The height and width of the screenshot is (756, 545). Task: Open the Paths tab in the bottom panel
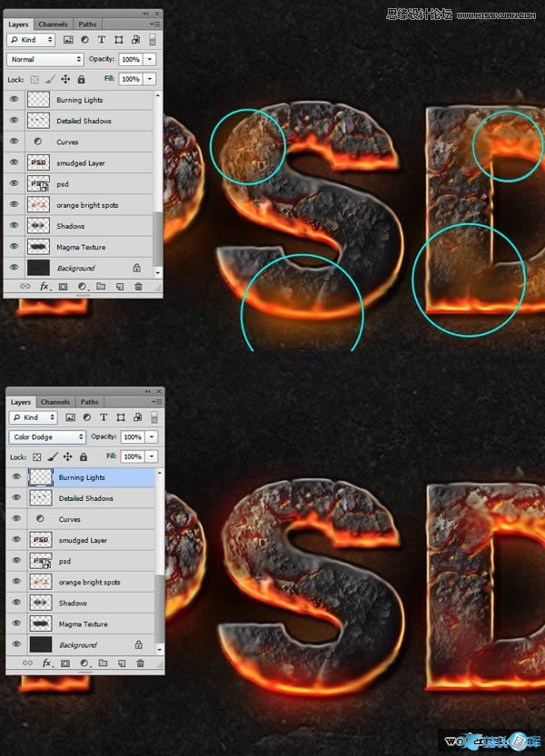click(x=90, y=402)
